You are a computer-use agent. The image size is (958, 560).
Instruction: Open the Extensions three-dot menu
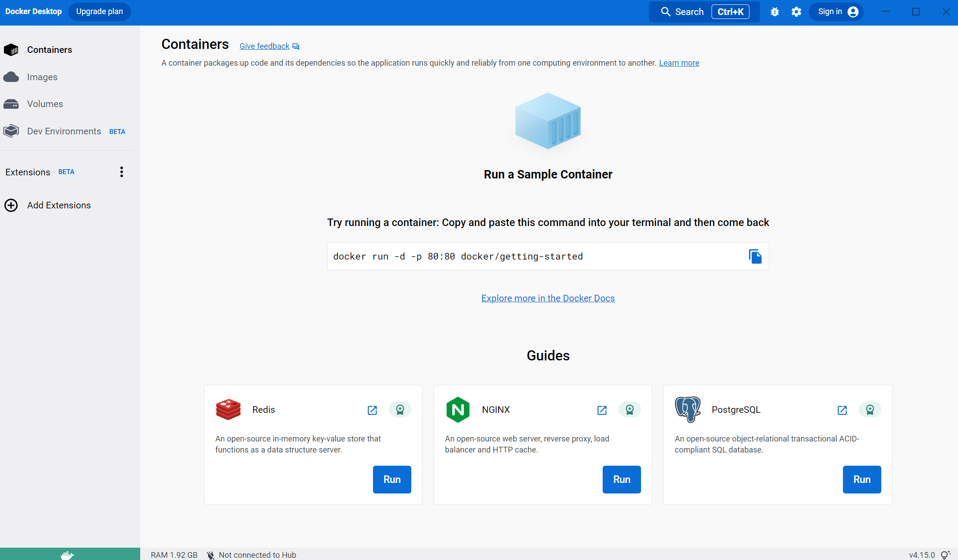coord(122,172)
